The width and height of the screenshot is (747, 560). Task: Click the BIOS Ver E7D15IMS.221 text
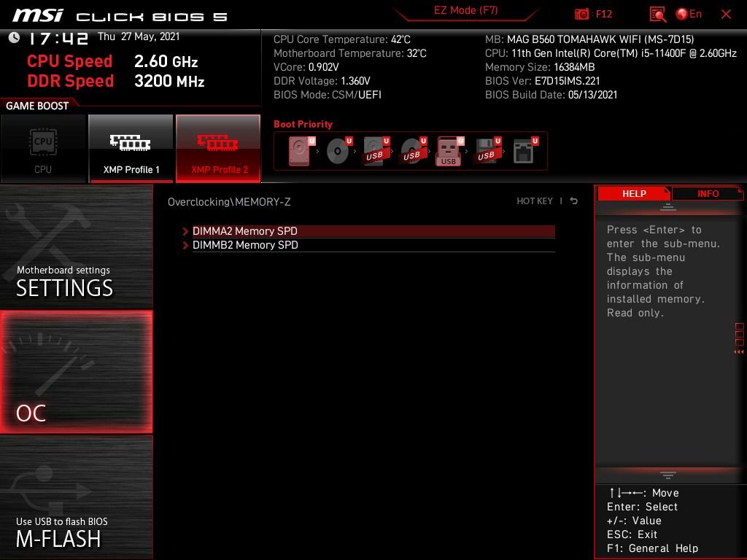tap(542, 81)
